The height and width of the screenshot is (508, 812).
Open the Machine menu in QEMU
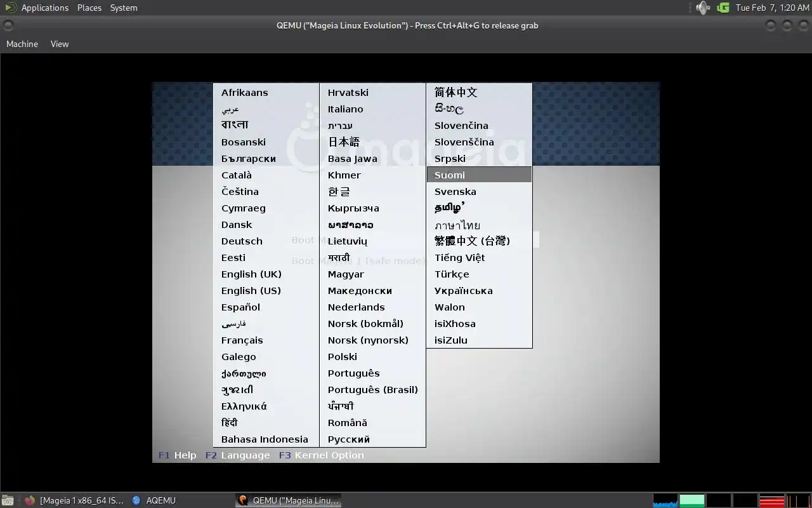point(22,44)
